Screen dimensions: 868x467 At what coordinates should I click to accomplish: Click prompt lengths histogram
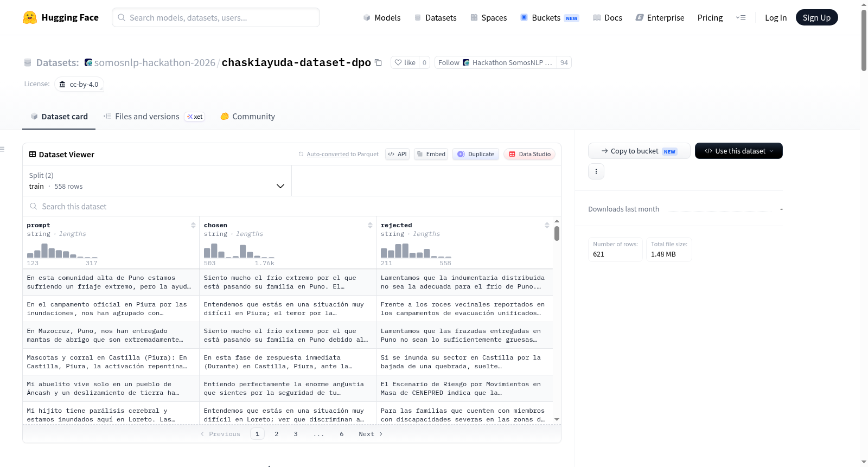point(62,251)
